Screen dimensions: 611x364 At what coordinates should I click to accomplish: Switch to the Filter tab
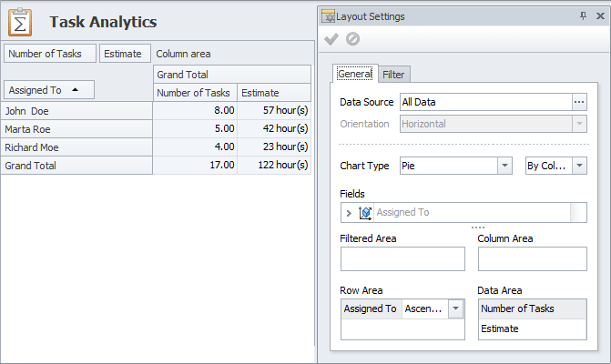(393, 75)
